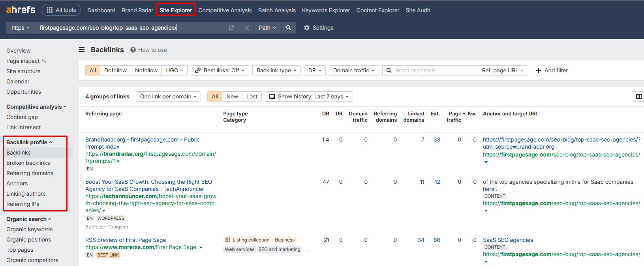Screen dimensions: 644x266
Task: Click the Listing collection category tag
Action: coord(247,240)
